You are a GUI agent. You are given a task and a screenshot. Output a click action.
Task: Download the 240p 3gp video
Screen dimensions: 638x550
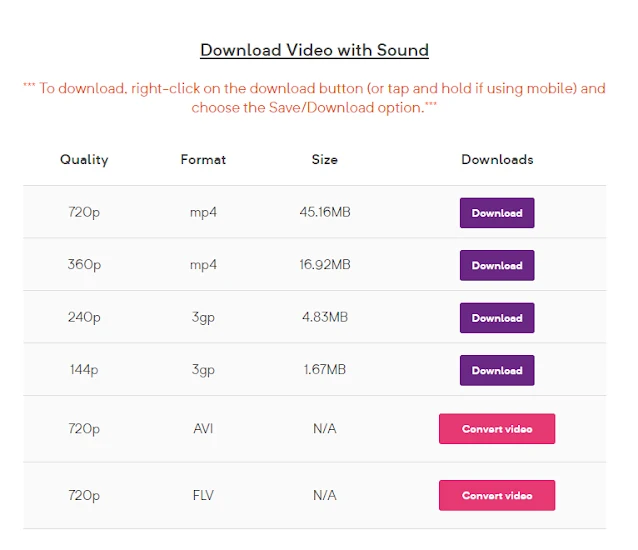click(497, 318)
